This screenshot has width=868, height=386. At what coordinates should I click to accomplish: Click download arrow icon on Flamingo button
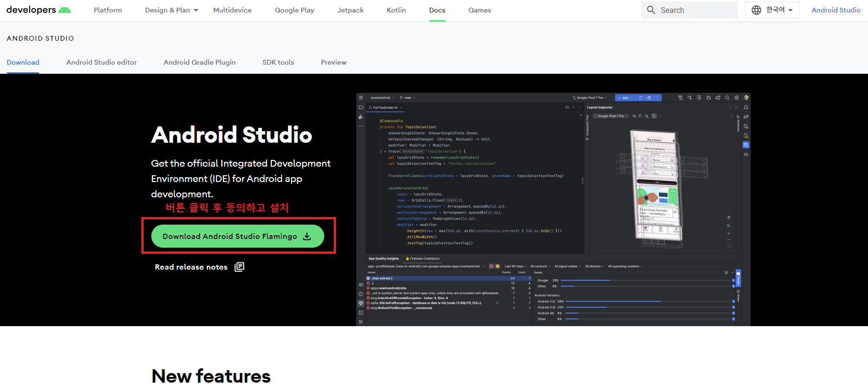click(307, 237)
